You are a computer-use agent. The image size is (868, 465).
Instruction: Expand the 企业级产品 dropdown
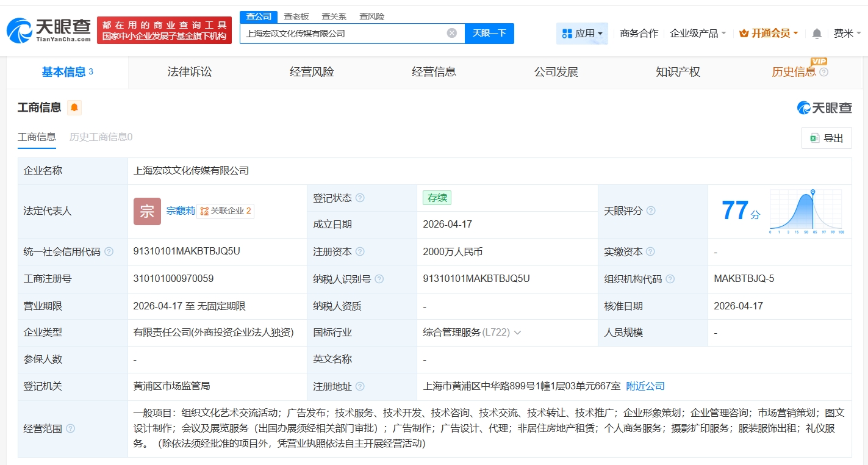698,34
